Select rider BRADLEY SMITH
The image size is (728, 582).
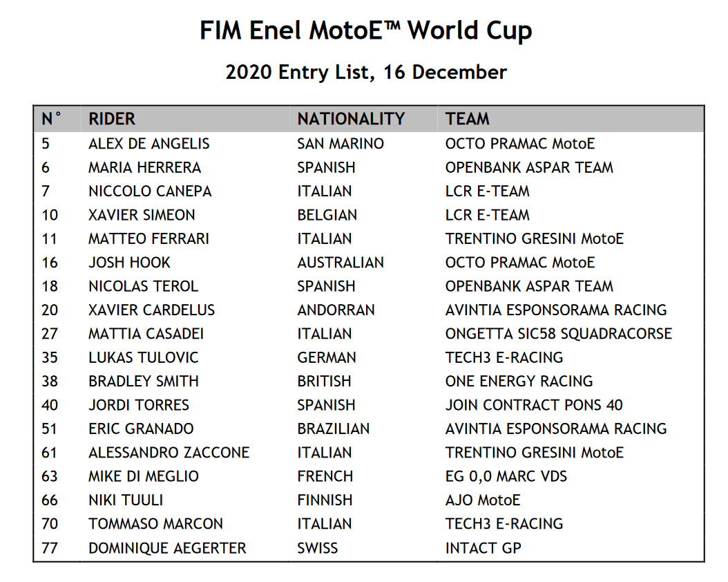pyautogui.click(x=144, y=382)
